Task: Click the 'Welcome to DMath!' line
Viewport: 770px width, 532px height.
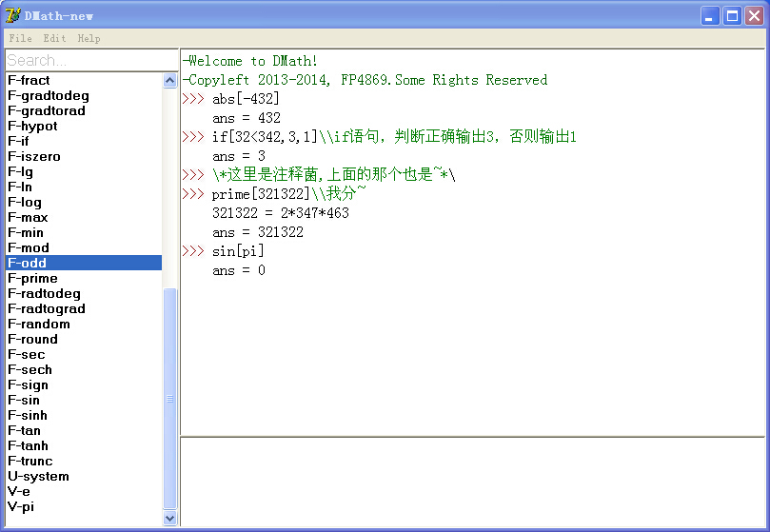Action: click(x=249, y=61)
